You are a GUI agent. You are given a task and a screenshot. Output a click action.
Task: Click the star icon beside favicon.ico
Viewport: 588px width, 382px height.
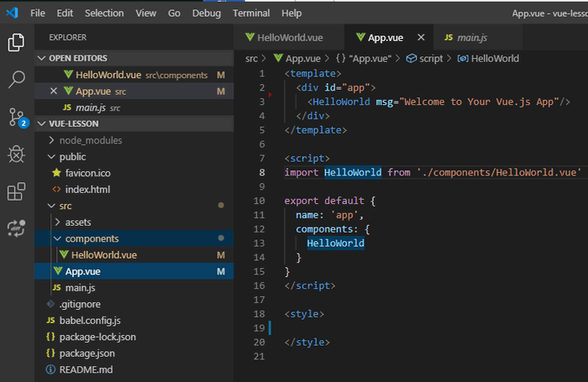(x=56, y=173)
